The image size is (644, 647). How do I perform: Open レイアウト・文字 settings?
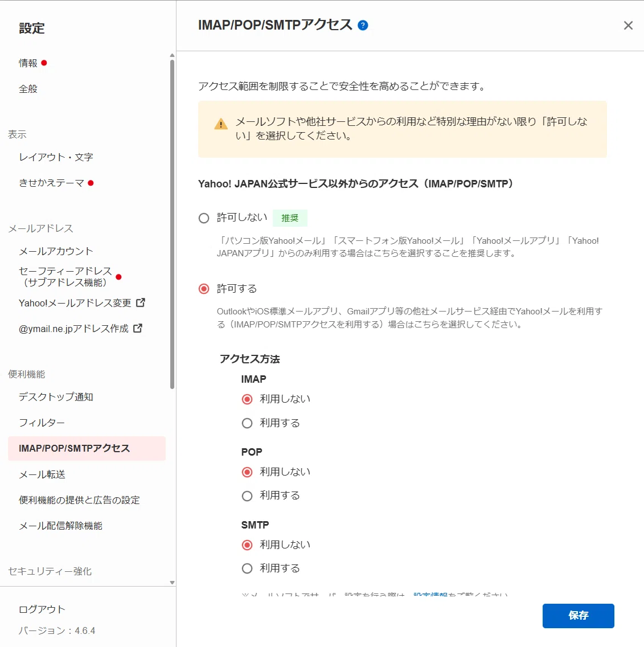(x=56, y=157)
